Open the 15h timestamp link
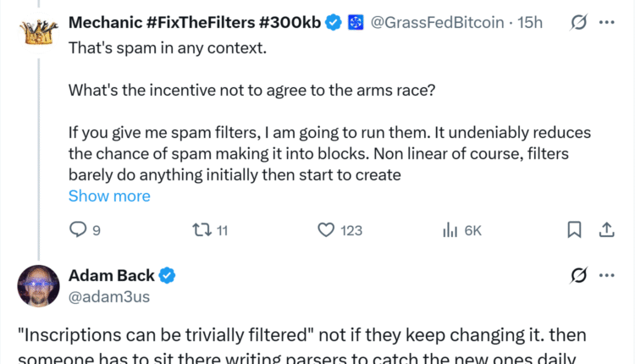 coord(530,23)
